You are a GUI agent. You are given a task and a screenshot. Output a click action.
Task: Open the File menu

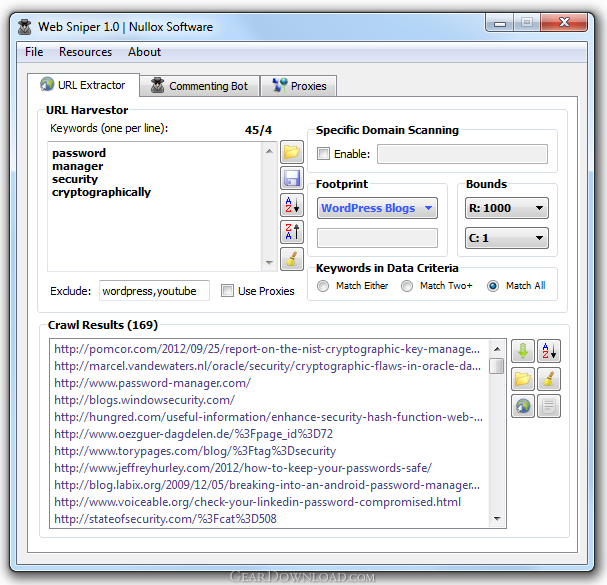(34, 52)
